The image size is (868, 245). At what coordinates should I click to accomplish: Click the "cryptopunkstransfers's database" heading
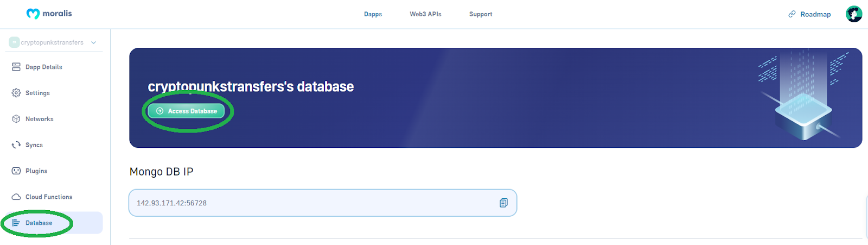coord(251,86)
